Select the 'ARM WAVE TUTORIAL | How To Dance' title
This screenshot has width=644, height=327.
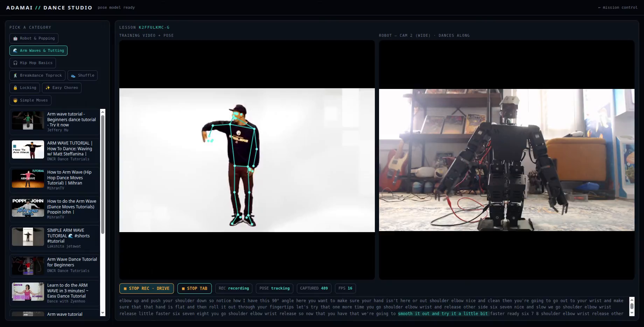pos(70,148)
